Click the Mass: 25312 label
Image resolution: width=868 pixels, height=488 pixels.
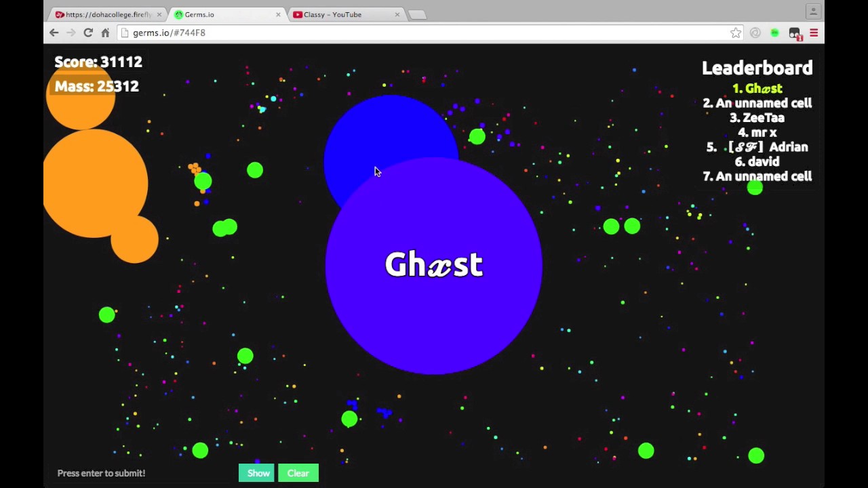(x=97, y=86)
